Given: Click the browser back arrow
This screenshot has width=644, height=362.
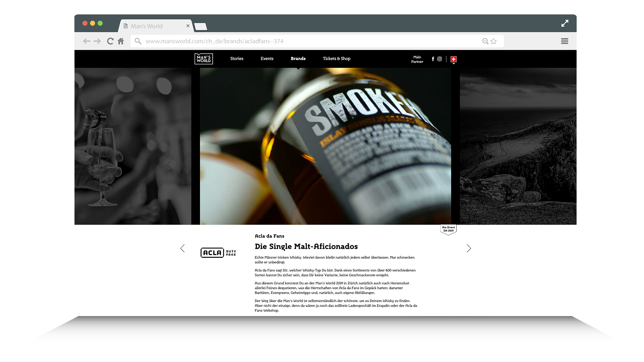Looking at the screenshot, I should [87, 41].
